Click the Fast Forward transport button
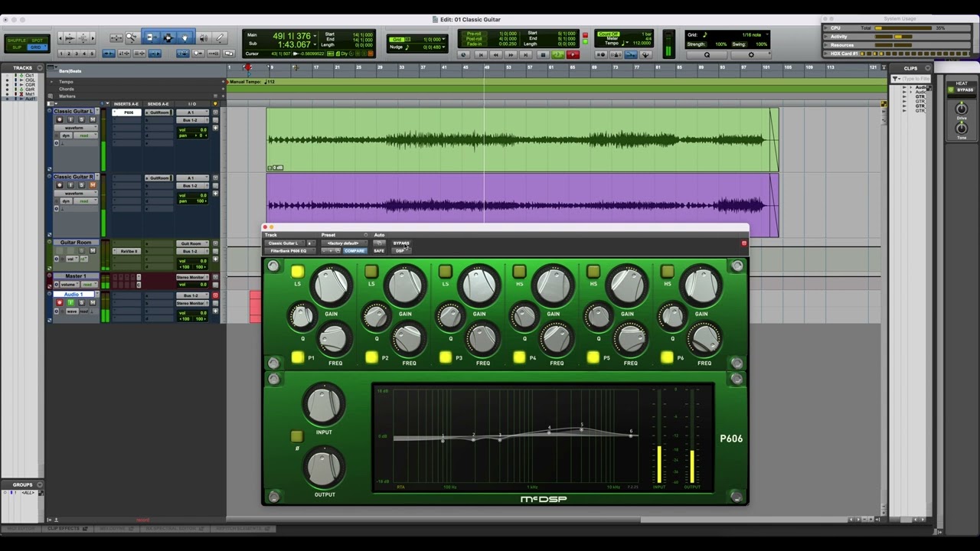Image resolution: width=980 pixels, height=551 pixels. coord(511,54)
